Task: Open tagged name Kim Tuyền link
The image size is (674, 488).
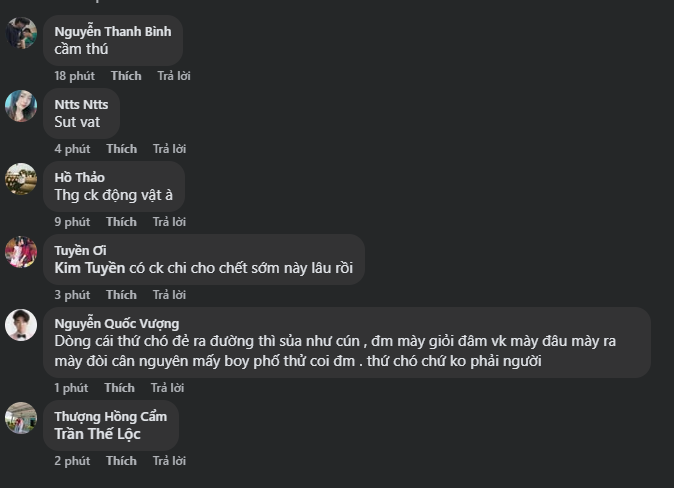Action: click(90, 268)
